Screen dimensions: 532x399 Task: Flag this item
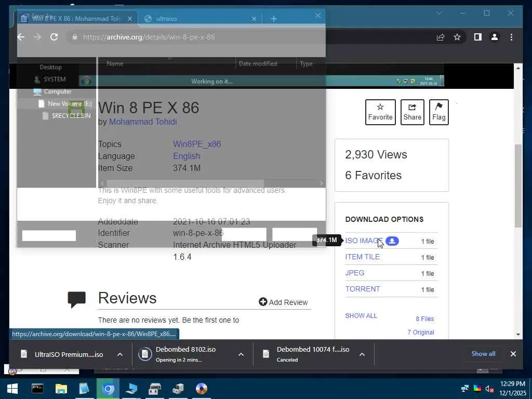tap(438, 112)
